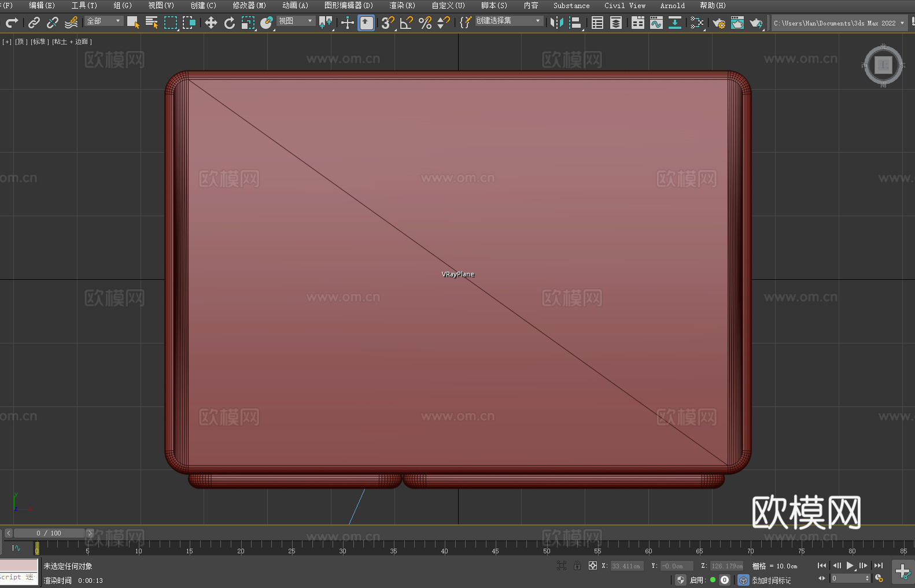The width and height of the screenshot is (915, 588).
Task: Click the Render Production teapot icon
Action: (756, 23)
